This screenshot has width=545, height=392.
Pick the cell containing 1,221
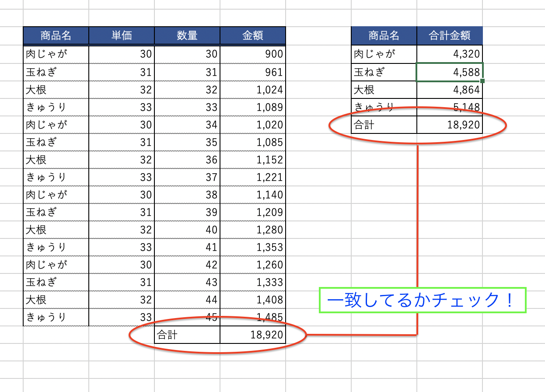pyautogui.click(x=253, y=177)
